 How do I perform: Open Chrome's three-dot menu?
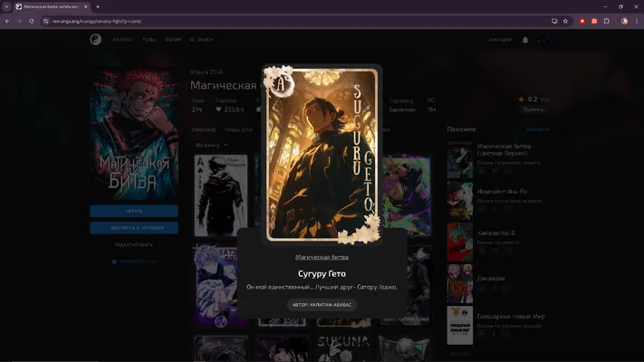coord(637,21)
